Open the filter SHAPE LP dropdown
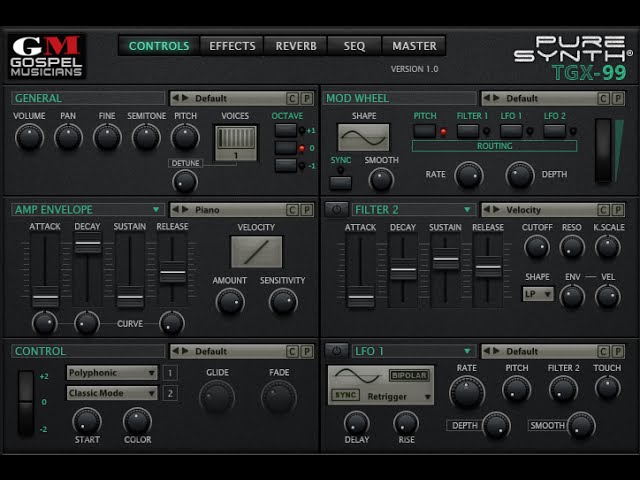The image size is (640, 480). [538, 294]
